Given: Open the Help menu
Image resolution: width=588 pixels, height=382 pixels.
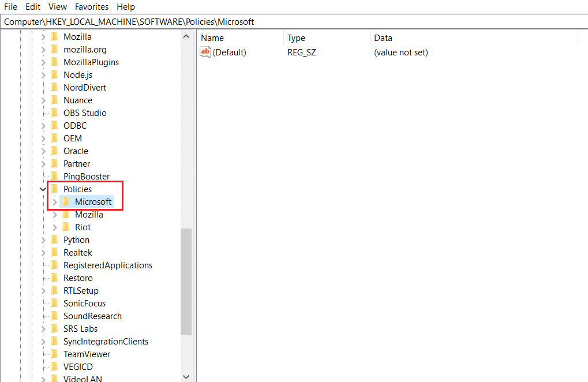Looking at the screenshot, I should 126,7.
